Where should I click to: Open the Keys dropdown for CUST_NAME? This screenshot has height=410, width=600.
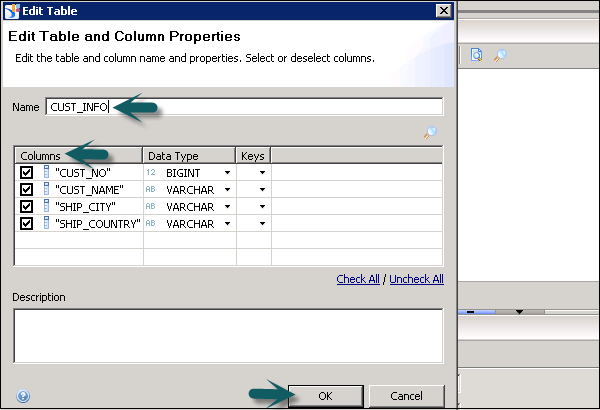click(262, 190)
